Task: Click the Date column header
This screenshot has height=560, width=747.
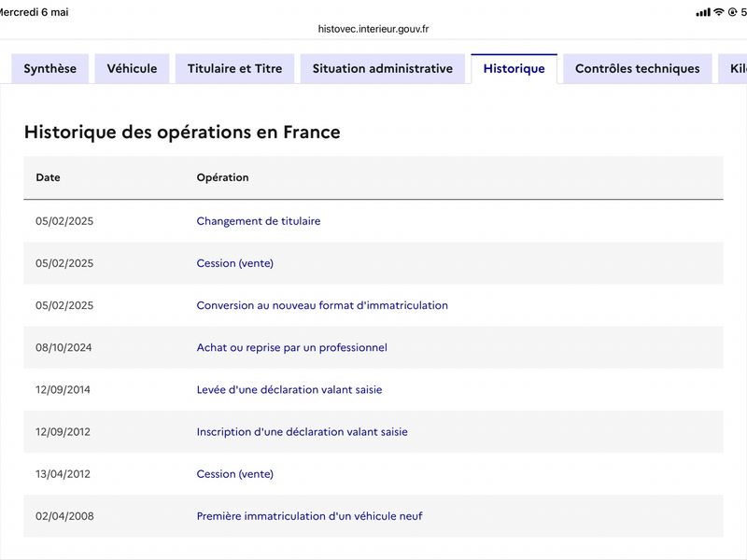Action: pyautogui.click(x=49, y=177)
